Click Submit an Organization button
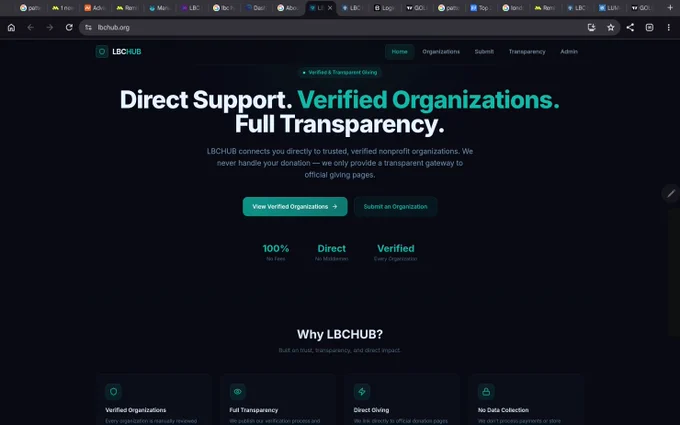680x425 pixels. point(396,206)
